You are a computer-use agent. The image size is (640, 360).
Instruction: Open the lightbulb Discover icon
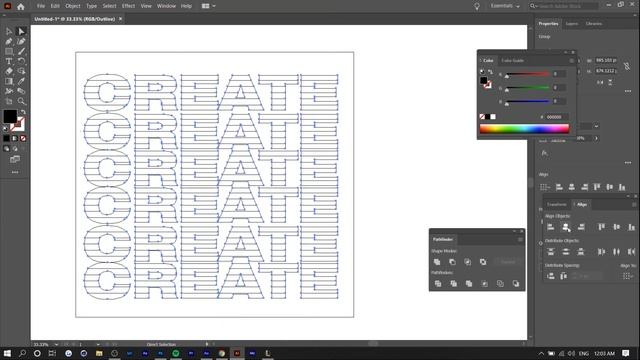click(476, 6)
